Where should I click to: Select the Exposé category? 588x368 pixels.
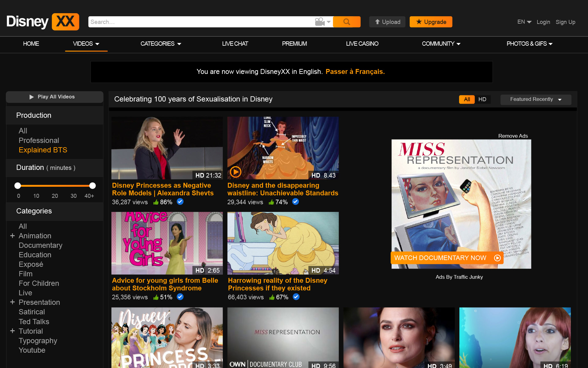[31, 264]
